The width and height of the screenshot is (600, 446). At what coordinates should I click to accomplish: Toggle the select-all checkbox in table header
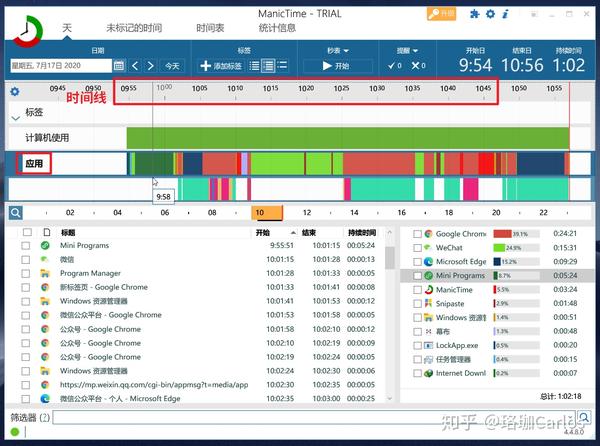27,232
